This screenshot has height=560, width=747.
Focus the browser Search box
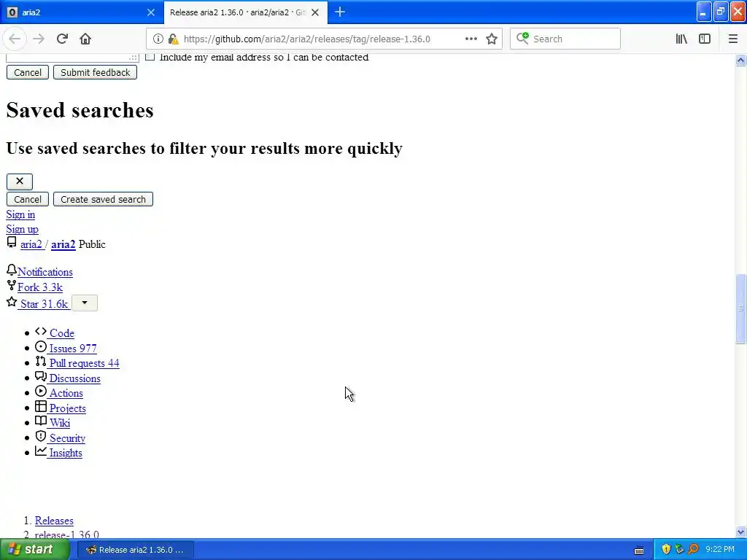[x=566, y=39]
